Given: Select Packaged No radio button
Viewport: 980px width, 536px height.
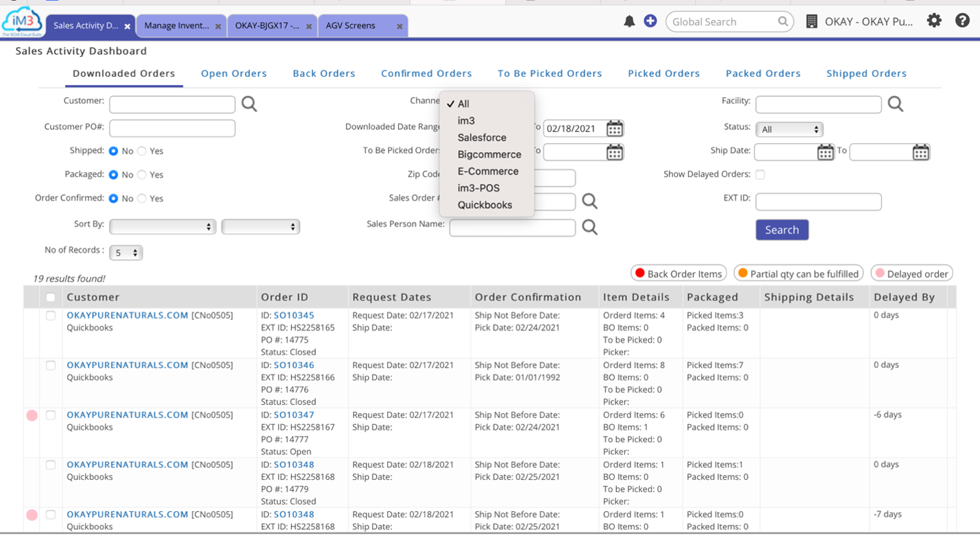Looking at the screenshot, I should tap(114, 175).
